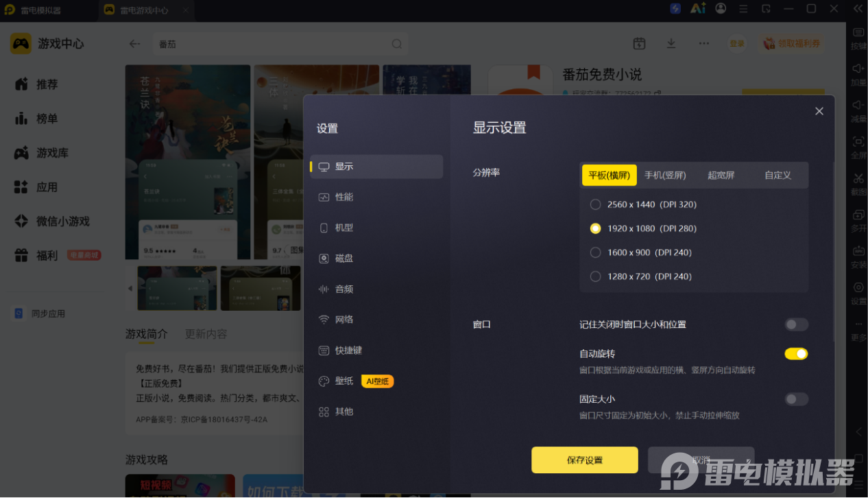This screenshot has height=498, width=868.
Task: Open the calendar check-in icon
Action: point(639,43)
